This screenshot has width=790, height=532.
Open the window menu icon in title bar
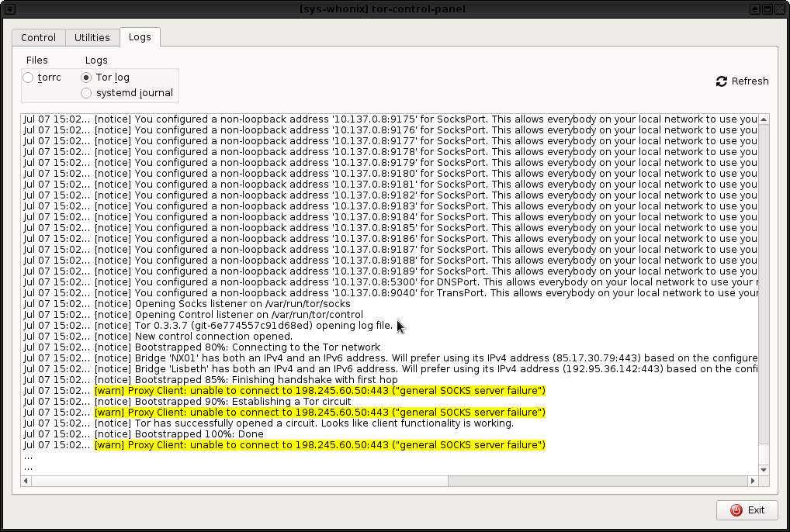click(9, 9)
